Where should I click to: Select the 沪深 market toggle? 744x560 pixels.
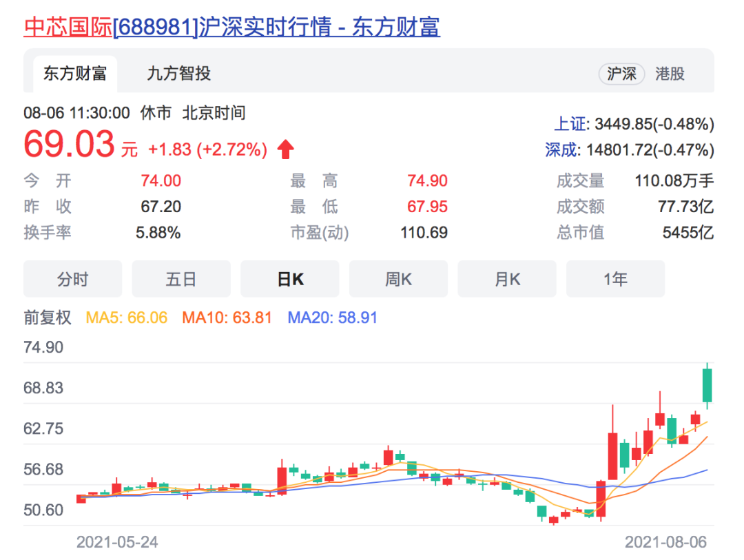[x=621, y=74]
